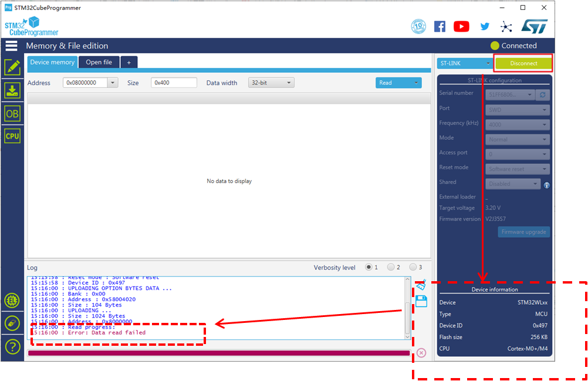This screenshot has height=381, width=588.
Task: Expand the Read button dropdown arrow
Action: [x=416, y=83]
